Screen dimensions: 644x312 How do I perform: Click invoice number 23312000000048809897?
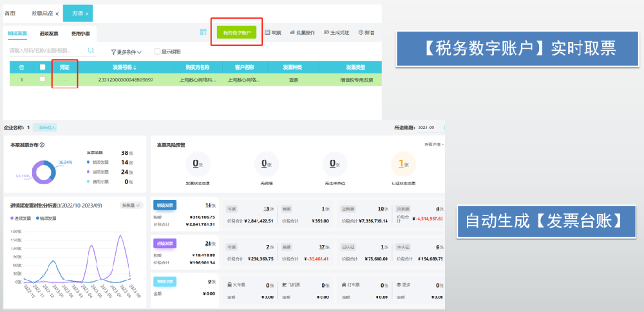pos(126,80)
